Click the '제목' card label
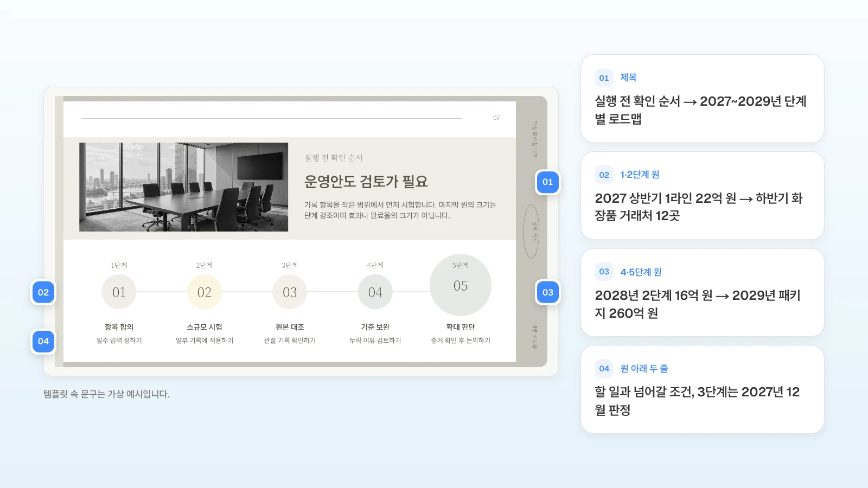Viewport: 868px width, 488px height. click(628, 78)
